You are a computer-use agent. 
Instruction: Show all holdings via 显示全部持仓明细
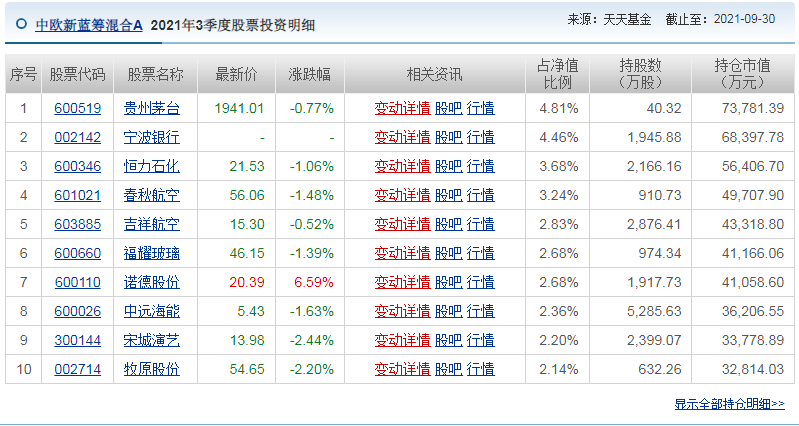click(730, 405)
